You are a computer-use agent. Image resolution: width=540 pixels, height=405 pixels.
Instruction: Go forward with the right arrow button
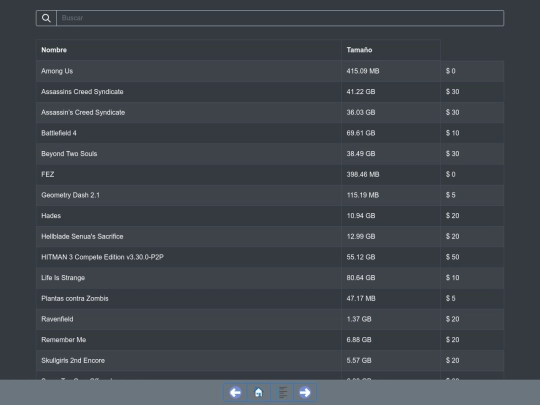(x=305, y=392)
